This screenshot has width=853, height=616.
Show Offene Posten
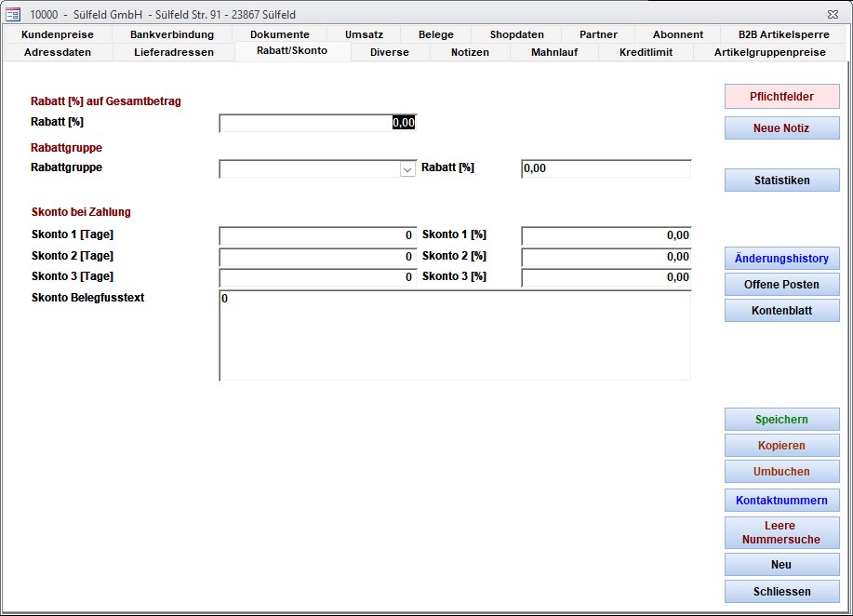[x=781, y=285]
